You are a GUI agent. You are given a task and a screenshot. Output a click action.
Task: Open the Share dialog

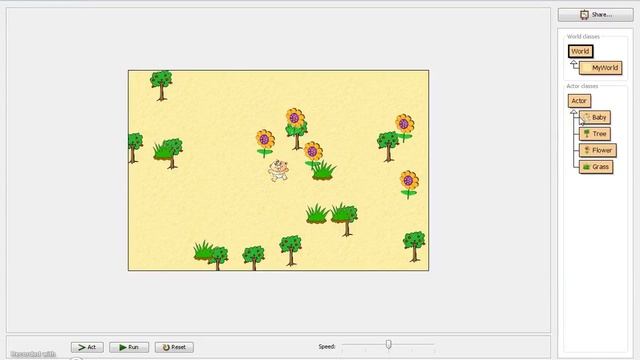[x=596, y=15]
